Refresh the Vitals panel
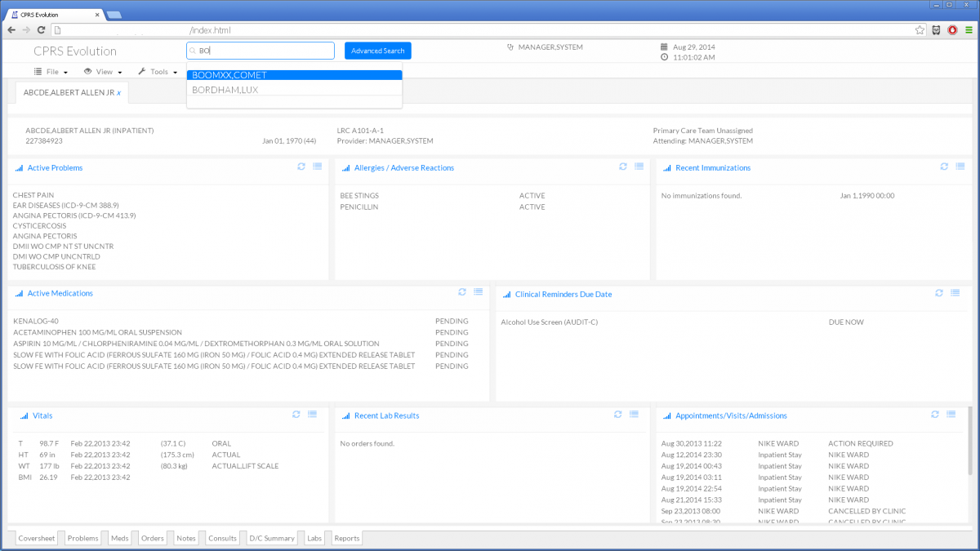 [x=296, y=415]
